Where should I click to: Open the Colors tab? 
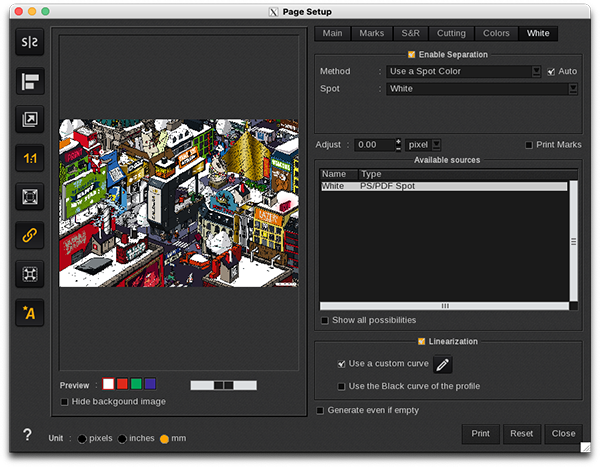[x=496, y=34]
